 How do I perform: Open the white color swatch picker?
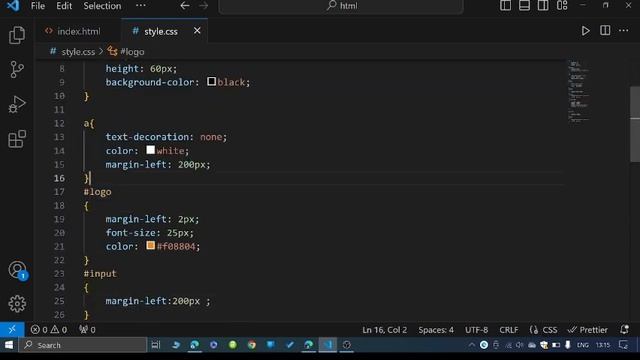(x=151, y=150)
